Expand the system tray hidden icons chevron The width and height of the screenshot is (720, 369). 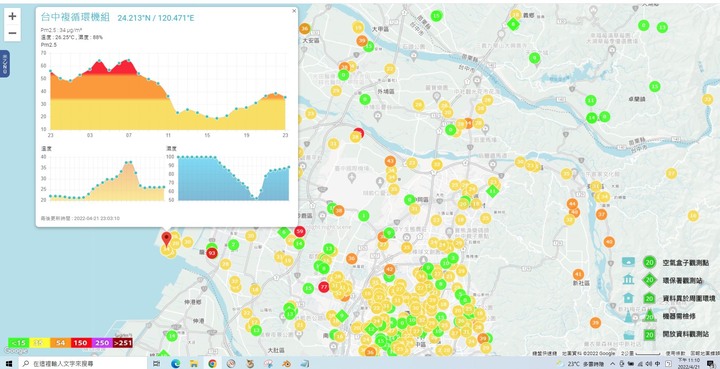pos(612,363)
